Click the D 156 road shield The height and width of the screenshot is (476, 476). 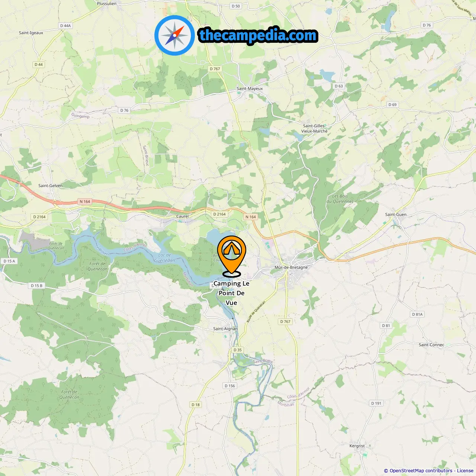click(230, 386)
